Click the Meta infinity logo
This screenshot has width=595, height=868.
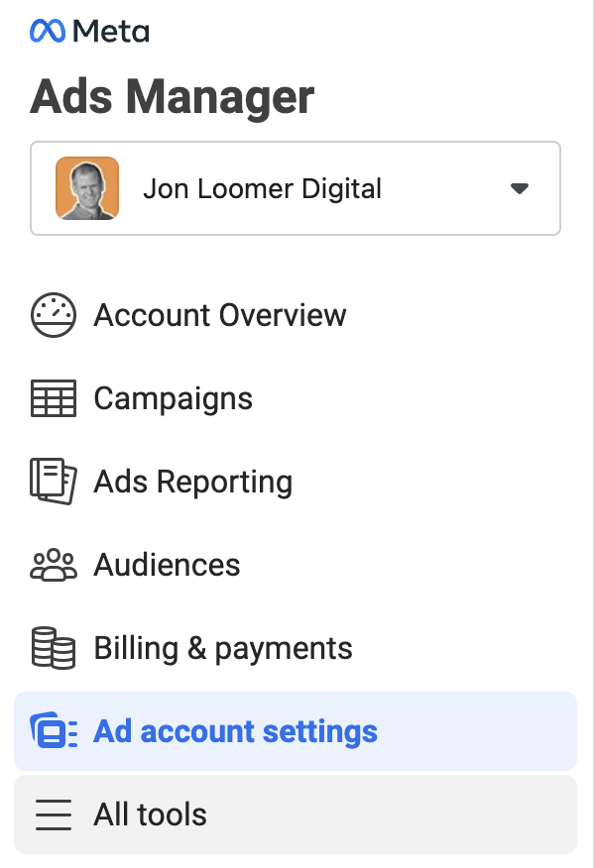tap(47, 31)
